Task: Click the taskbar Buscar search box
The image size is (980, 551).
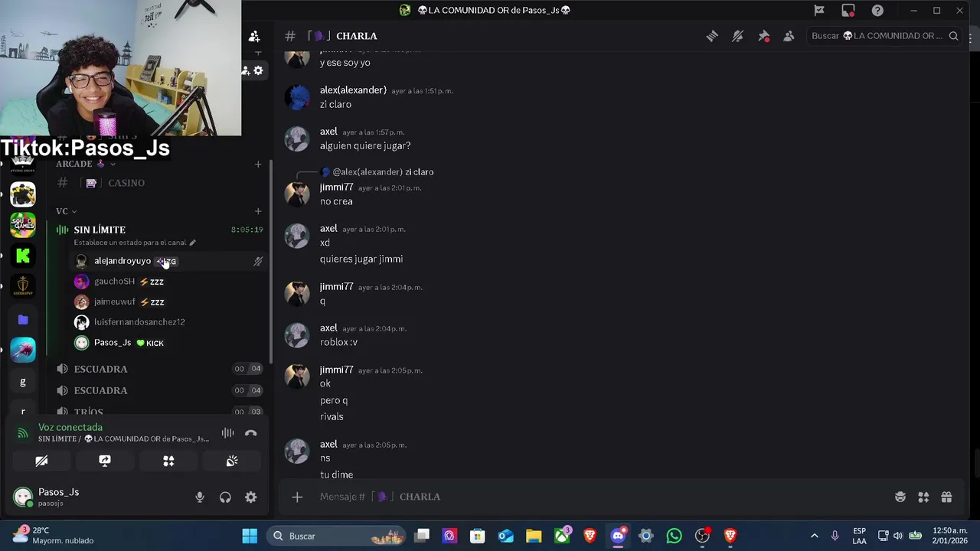Action: [337, 536]
